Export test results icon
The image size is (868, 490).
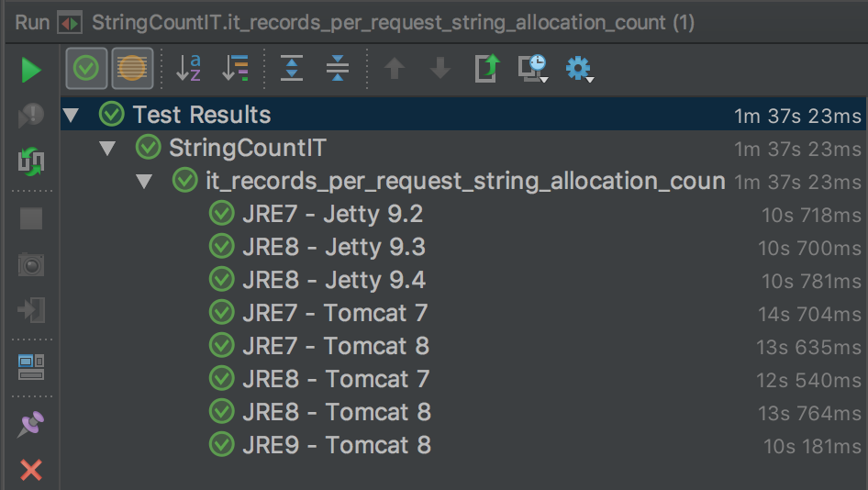pyautogui.click(x=487, y=68)
